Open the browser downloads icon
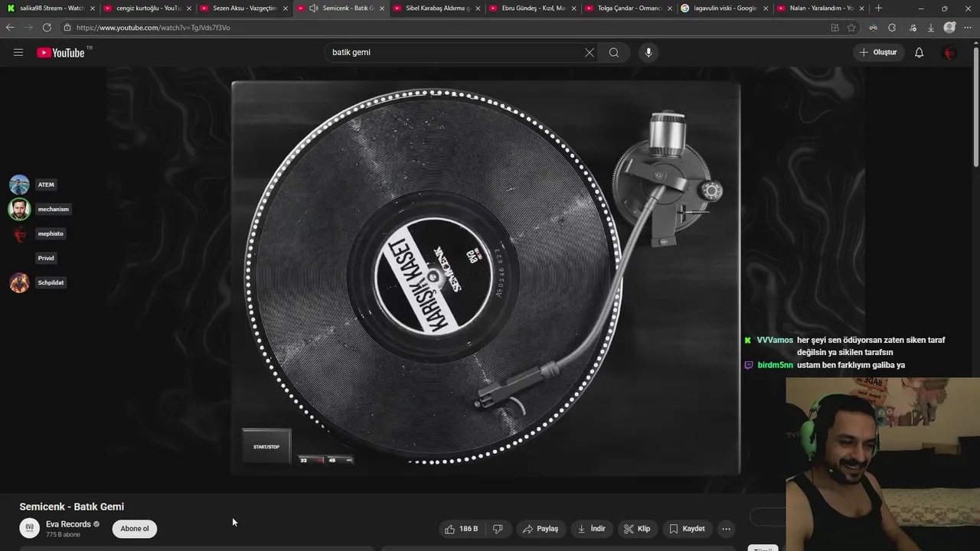Screen dimensions: 980x551 coord(931,28)
